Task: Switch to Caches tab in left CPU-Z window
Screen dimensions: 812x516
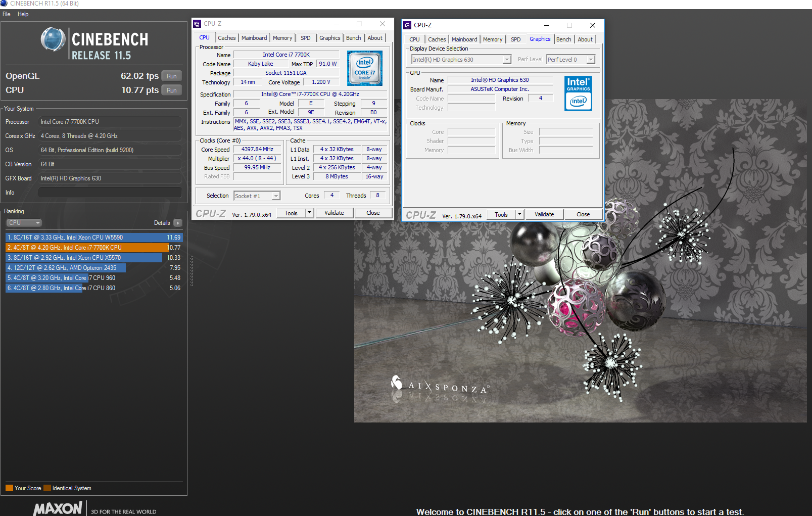Action: (x=227, y=38)
